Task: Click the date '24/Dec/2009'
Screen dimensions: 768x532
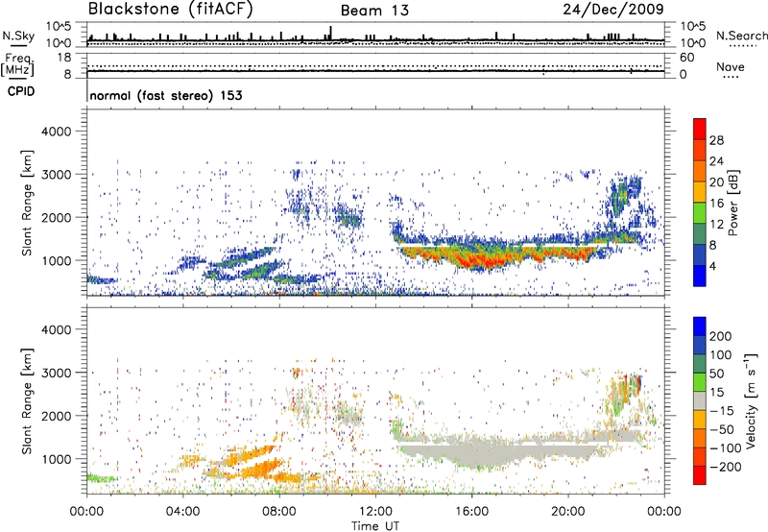Action: (613, 10)
